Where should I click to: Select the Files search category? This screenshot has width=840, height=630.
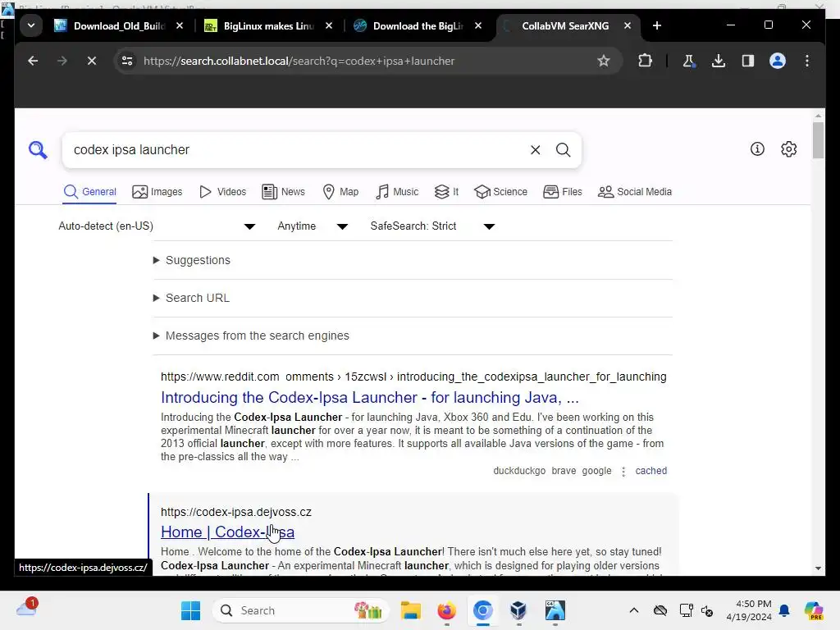pyautogui.click(x=563, y=192)
